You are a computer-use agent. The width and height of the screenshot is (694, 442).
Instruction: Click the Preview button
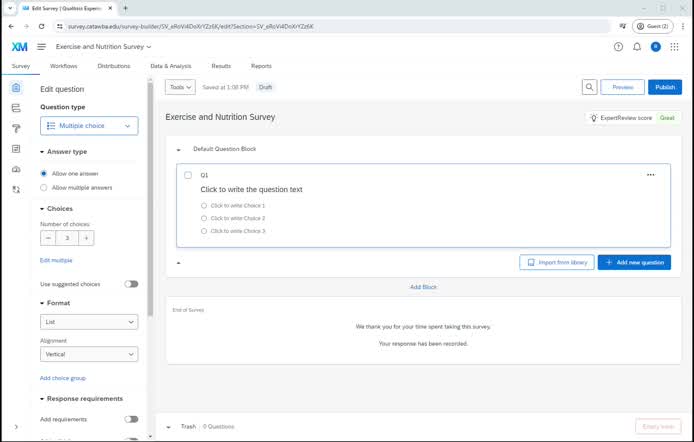(622, 87)
